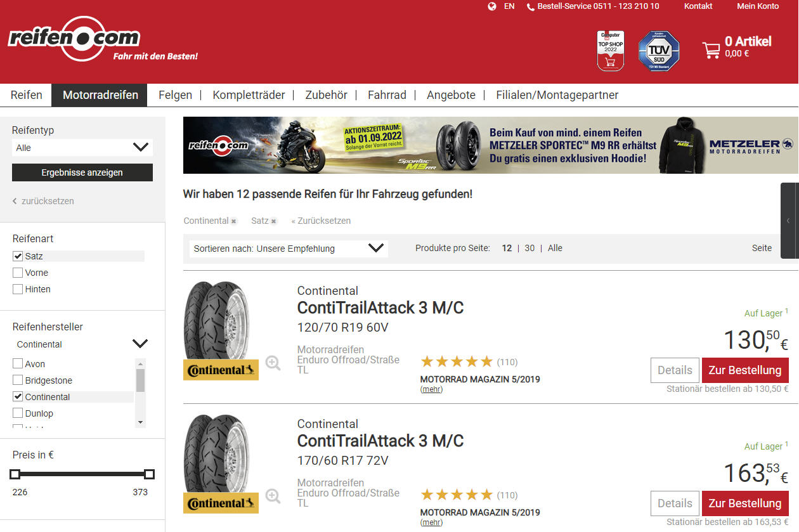Image resolution: width=799 pixels, height=532 pixels.
Task: Open Mein Konto
Action: [x=758, y=6]
